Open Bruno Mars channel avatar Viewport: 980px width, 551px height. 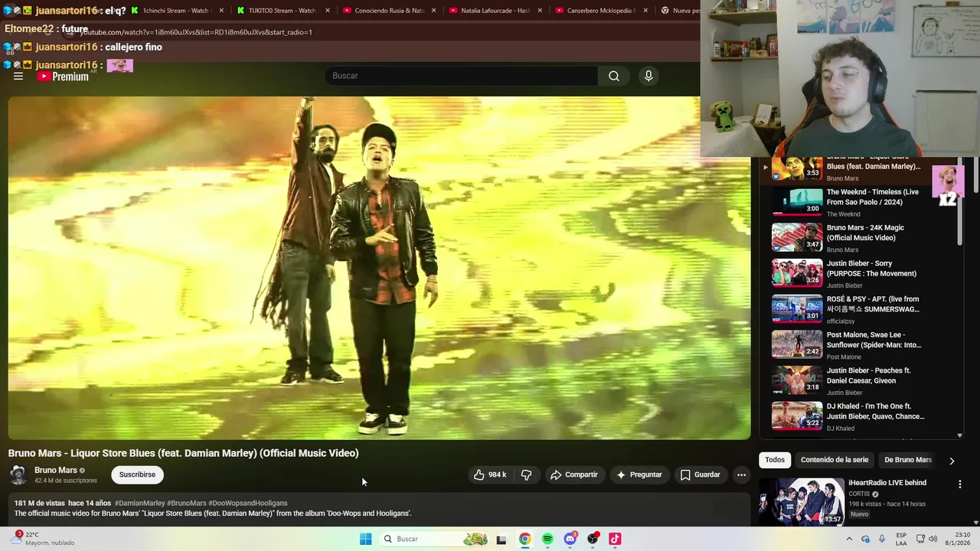point(18,474)
